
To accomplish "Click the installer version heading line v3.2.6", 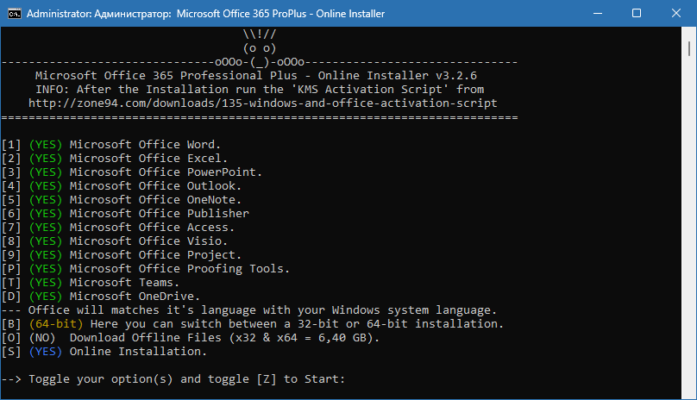I will coord(256,76).
